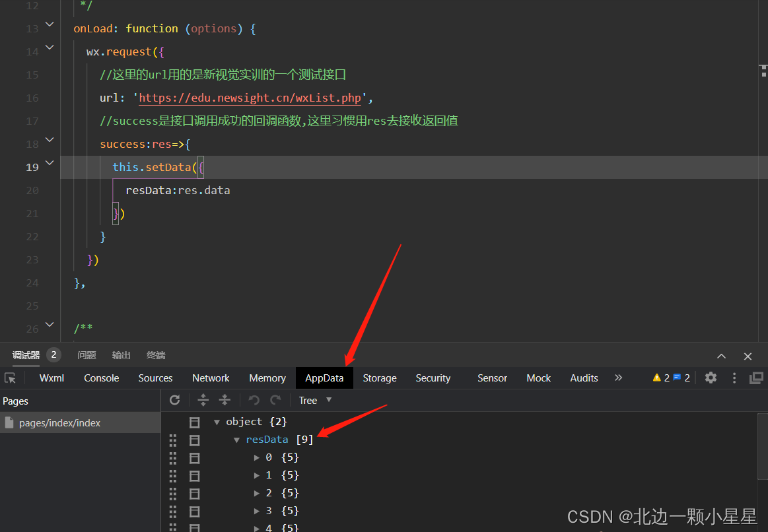The height and width of the screenshot is (532, 768).
Task: Switch to the 问题 panel tab
Action: coord(87,355)
